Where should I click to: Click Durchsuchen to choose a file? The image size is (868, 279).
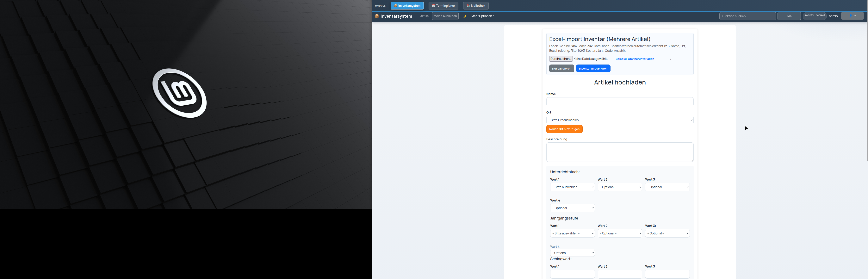pos(561,59)
